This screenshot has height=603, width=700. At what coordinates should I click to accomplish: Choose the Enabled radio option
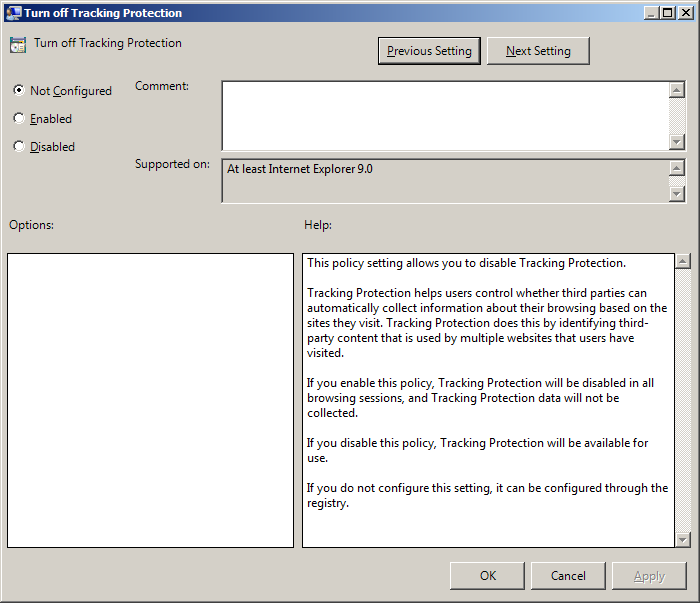click(19, 118)
